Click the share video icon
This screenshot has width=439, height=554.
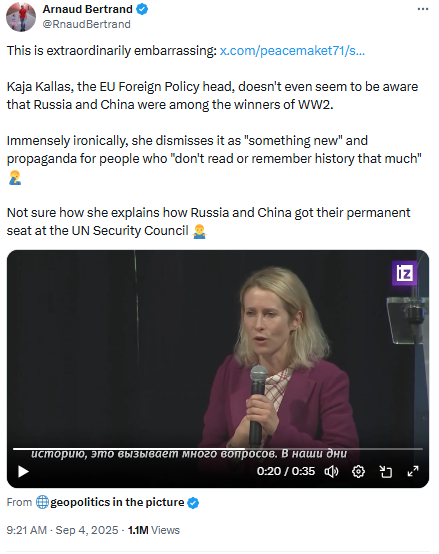386,471
